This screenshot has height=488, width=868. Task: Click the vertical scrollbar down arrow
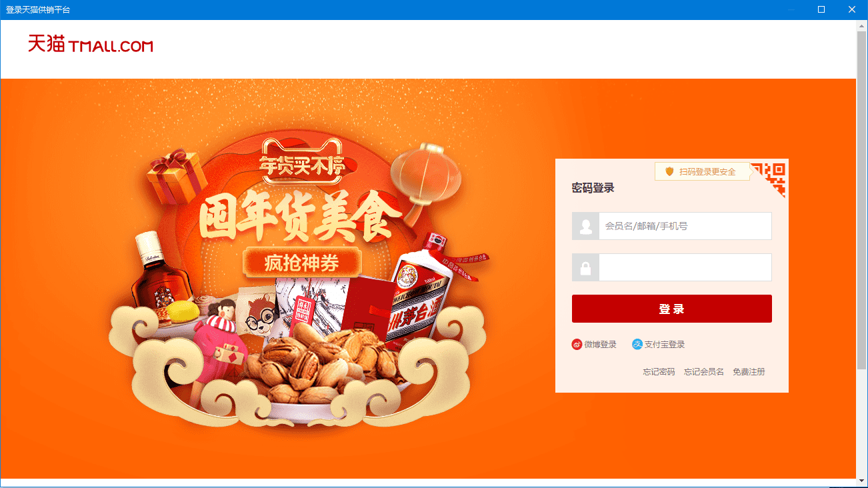click(x=861, y=480)
